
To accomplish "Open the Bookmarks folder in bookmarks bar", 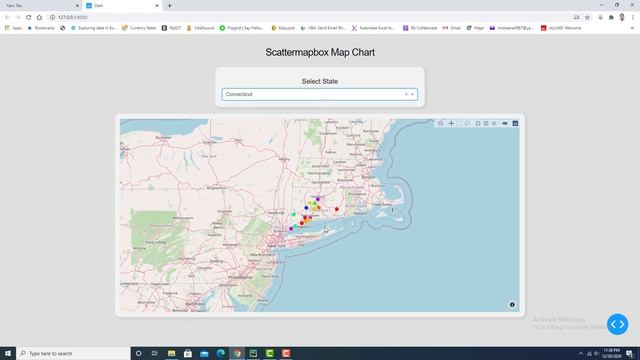I will pos(41,28).
